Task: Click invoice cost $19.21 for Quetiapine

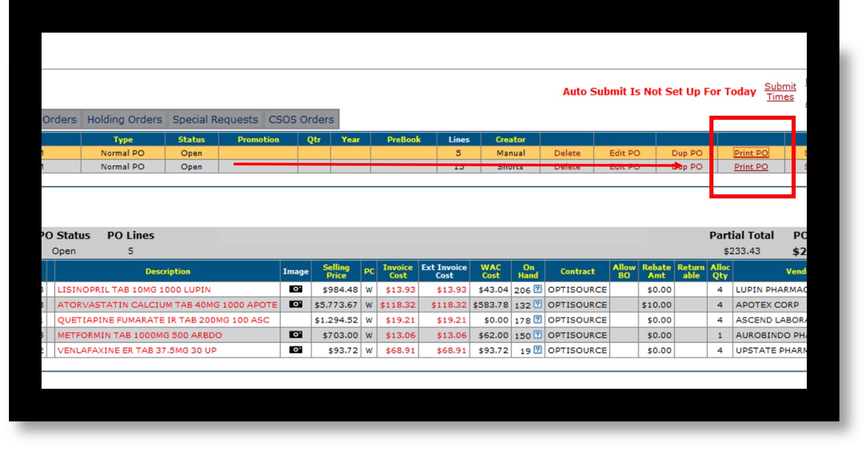Action: point(400,320)
